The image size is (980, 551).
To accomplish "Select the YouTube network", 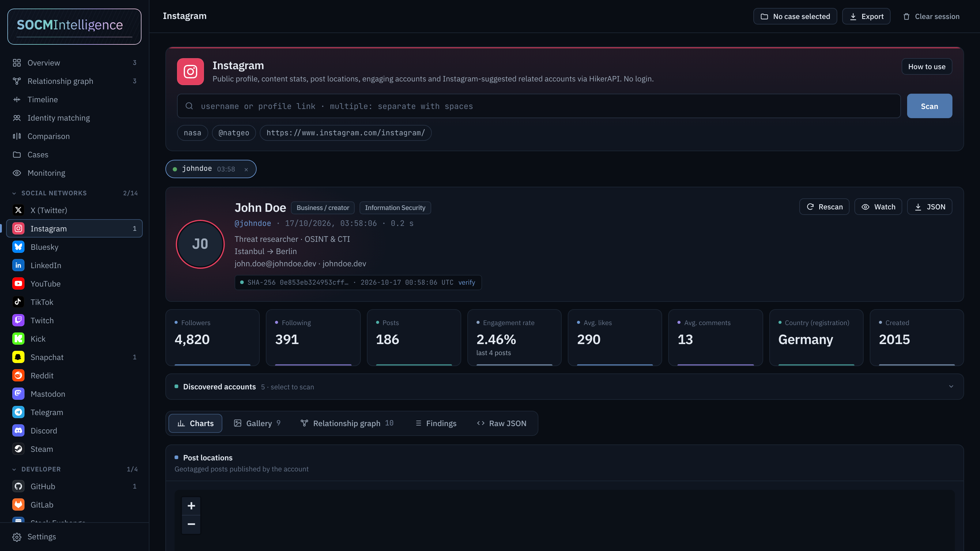I will coord(74,284).
